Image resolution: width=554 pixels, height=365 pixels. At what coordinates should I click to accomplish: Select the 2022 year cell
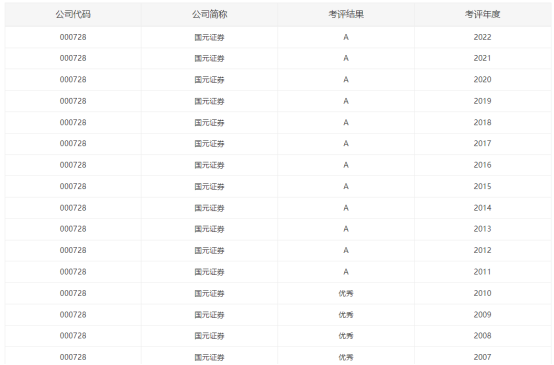(482, 37)
